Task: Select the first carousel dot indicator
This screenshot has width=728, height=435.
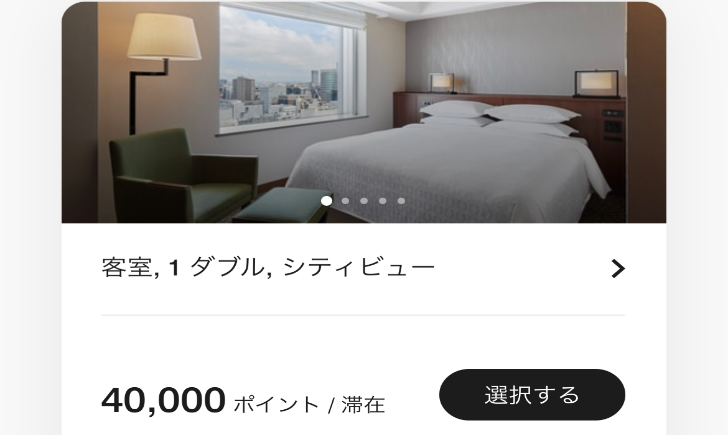Action: (326, 201)
